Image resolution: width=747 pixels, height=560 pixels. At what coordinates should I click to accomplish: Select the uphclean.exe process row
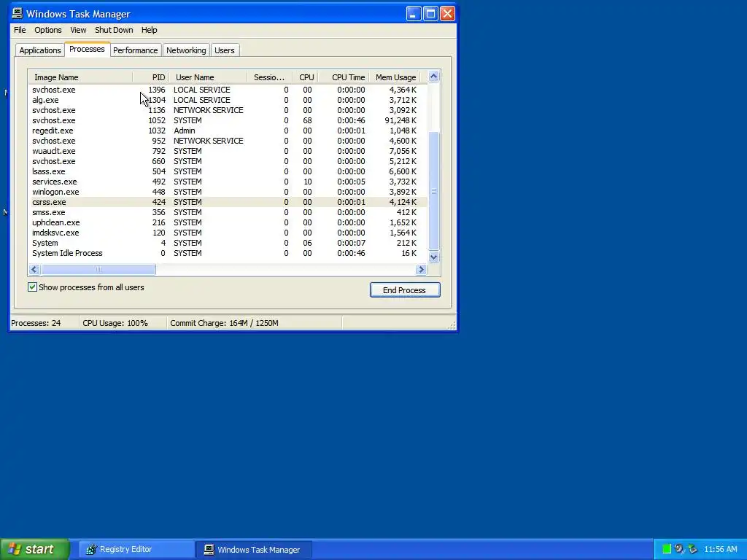(x=228, y=222)
